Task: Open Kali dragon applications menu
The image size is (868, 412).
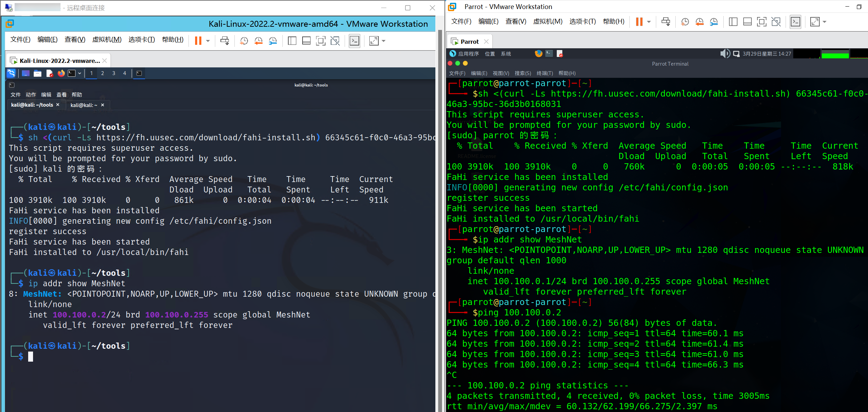Action: pyautogui.click(x=11, y=73)
